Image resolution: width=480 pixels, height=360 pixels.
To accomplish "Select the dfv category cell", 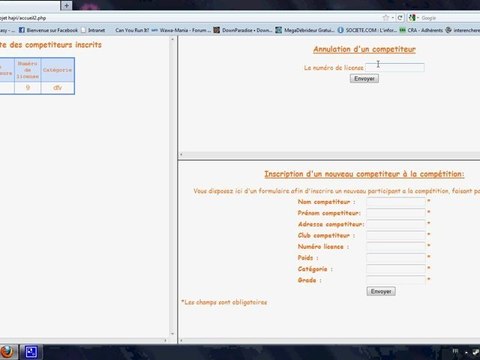I will click(57, 88).
